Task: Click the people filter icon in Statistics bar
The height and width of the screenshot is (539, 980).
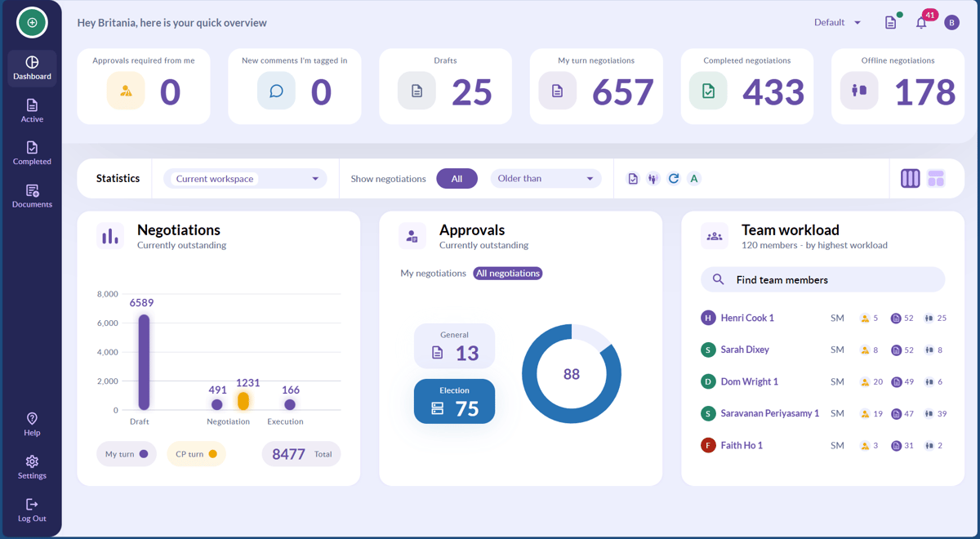Action: pos(653,179)
